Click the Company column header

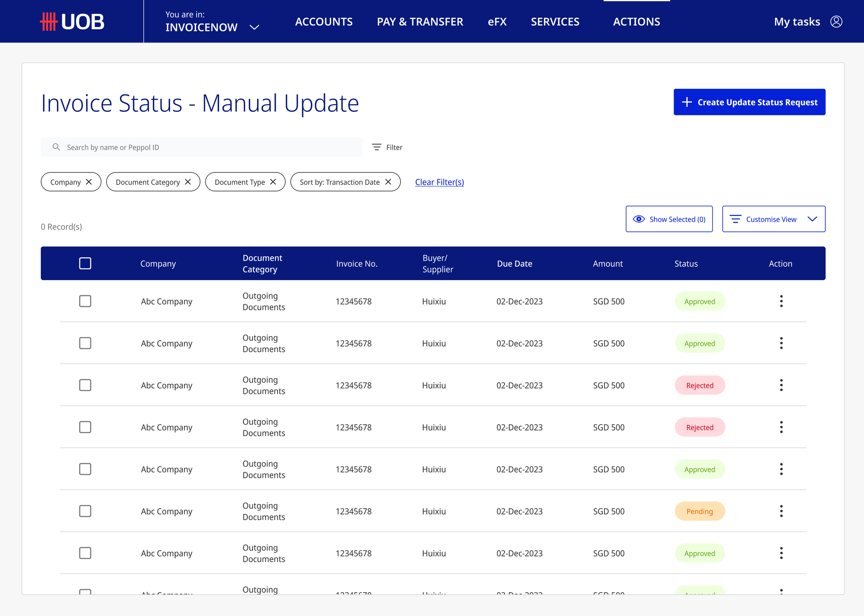pyautogui.click(x=158, y=264)
